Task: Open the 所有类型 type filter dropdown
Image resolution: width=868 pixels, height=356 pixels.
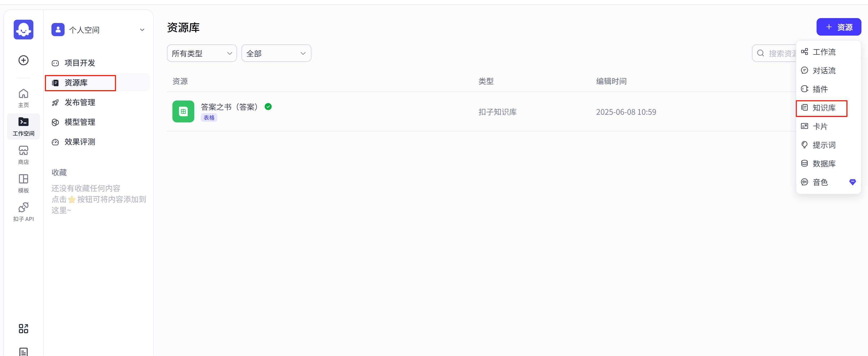Action: click(x=201, y=53)
